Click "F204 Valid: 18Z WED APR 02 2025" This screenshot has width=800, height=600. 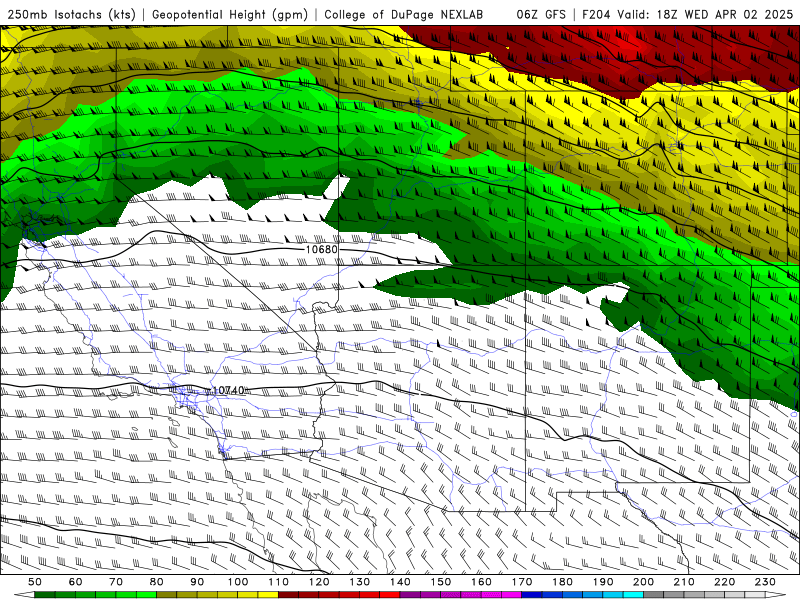pos(687,14)
